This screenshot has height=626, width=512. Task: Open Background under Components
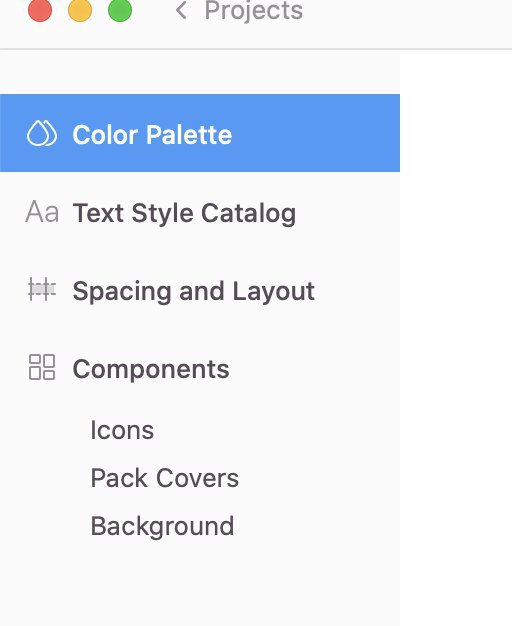162,526
